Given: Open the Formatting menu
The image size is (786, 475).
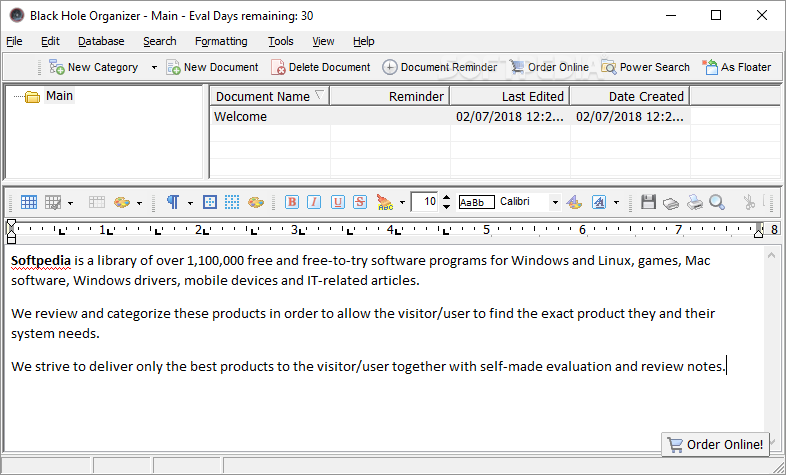Looking at the screenshot, I should coord(221,42).
